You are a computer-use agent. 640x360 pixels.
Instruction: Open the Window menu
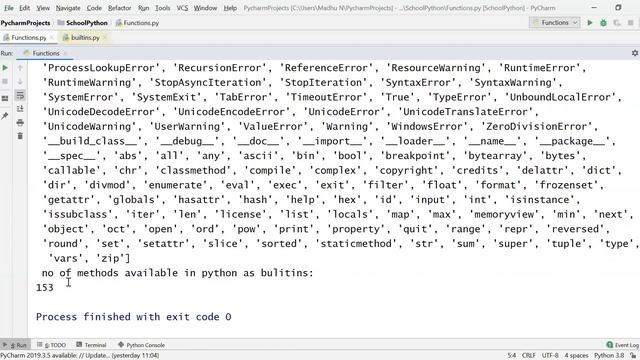point(205,8)
